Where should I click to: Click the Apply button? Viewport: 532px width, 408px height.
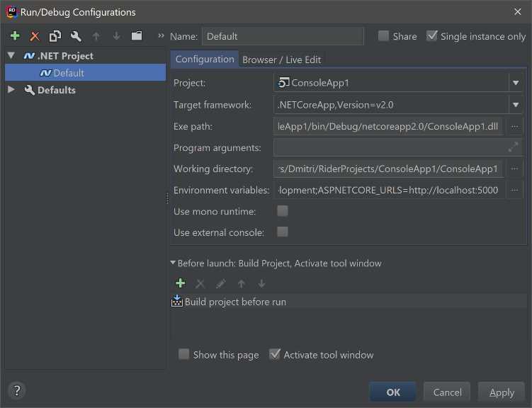[502, 392]
